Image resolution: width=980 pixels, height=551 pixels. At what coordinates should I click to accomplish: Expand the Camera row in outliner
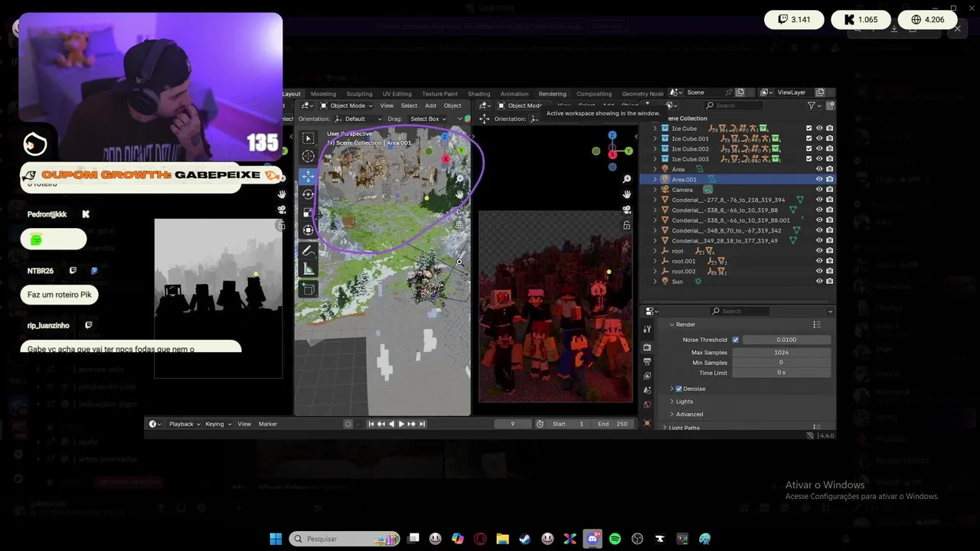pyautogui.click(x=655, y=190)
